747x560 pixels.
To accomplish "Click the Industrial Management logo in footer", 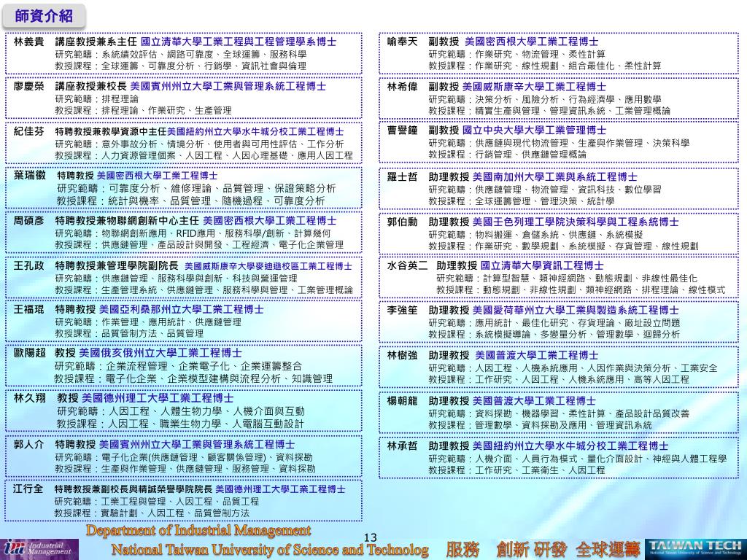I will tap(39, 549).
